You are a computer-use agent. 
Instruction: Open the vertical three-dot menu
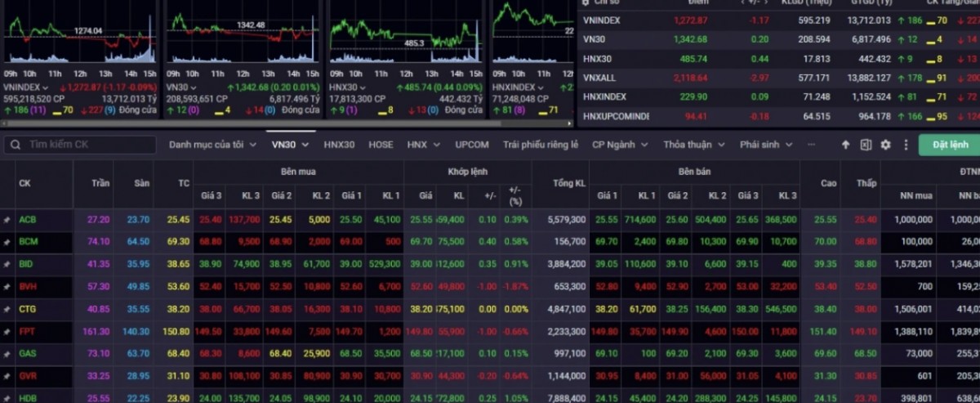click(906, 145)
